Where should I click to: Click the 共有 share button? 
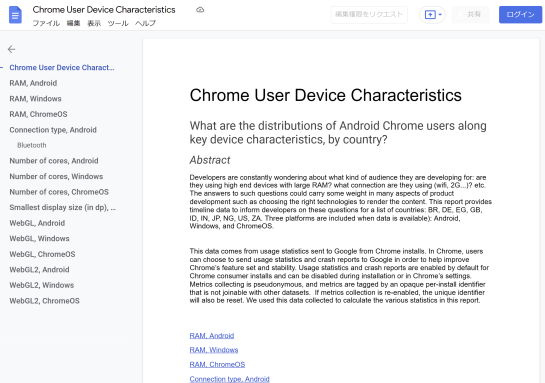470,15
